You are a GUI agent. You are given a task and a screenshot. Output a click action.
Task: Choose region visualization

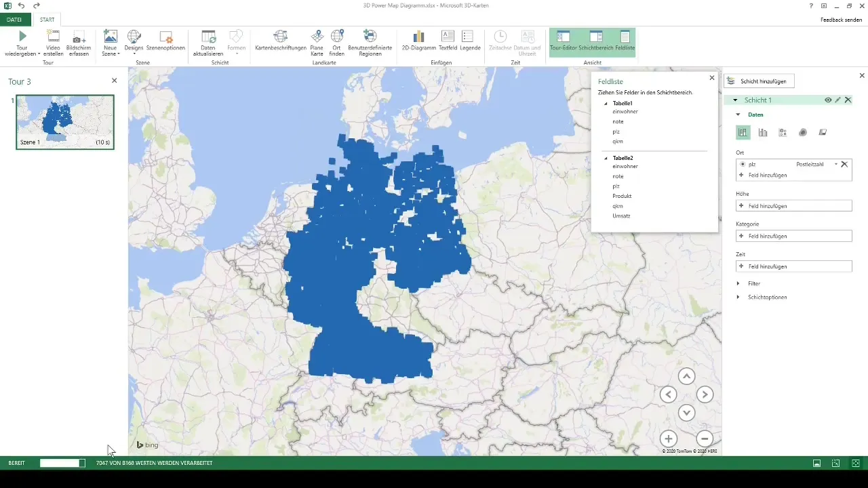823,133
